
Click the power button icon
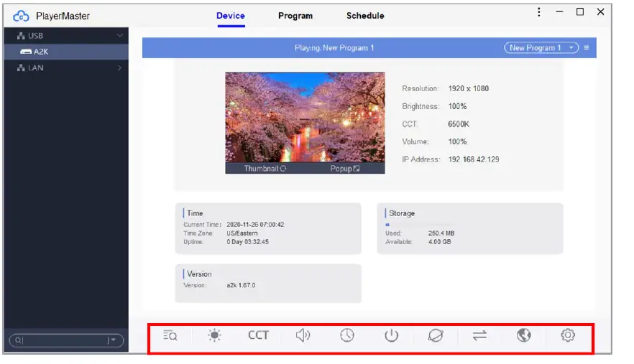(x=391, y=335)
